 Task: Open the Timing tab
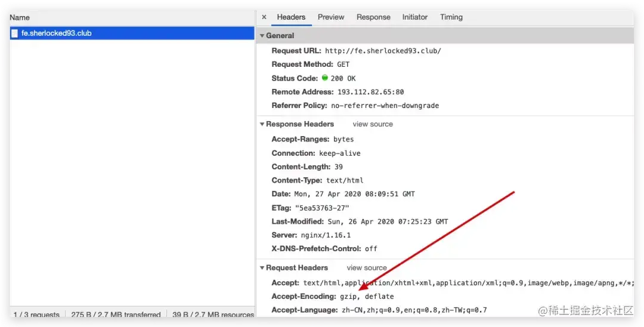[x=451, y=17]
